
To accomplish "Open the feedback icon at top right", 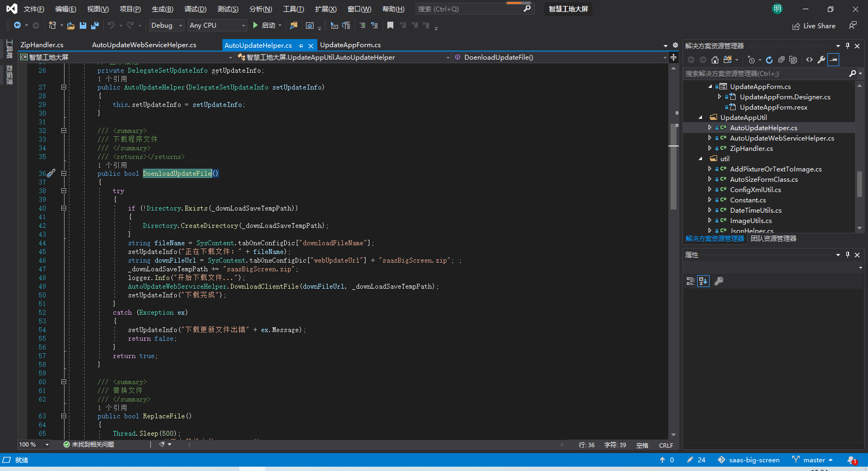I will pyautogui.click(x=853, y=26).
